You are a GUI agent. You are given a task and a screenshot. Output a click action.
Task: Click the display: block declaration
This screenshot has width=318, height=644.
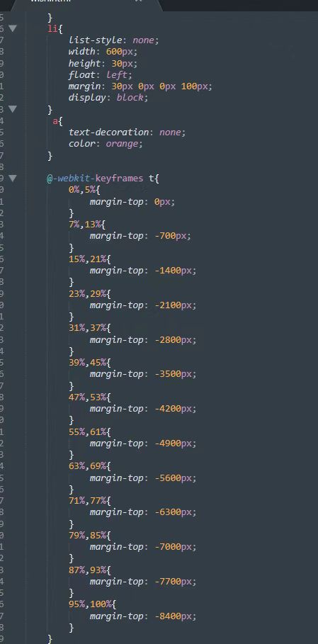(108, 98)
